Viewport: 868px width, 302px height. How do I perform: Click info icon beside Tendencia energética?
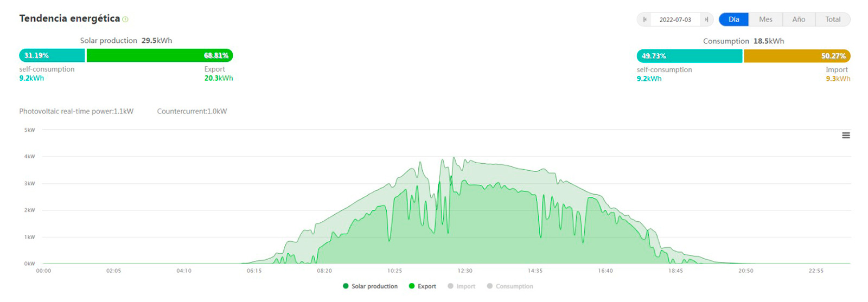point(125,20)
